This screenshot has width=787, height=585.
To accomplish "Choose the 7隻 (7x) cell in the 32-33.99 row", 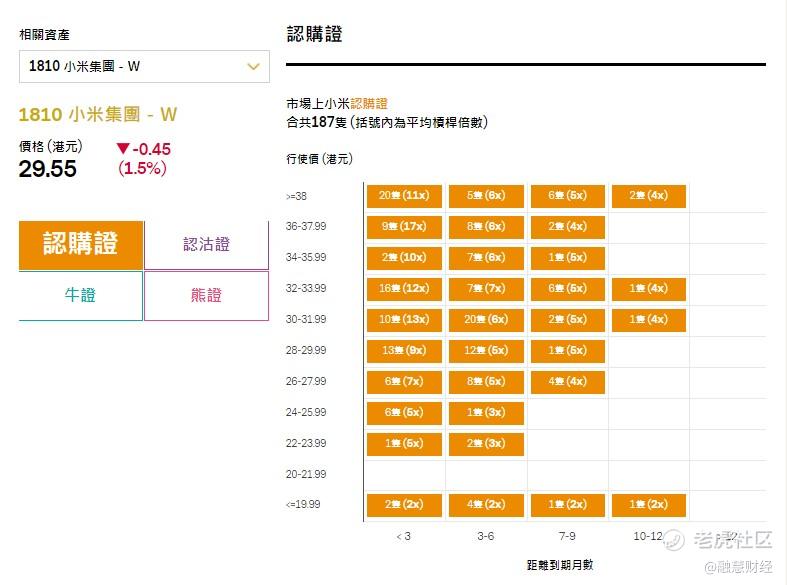I will [486, 289].
